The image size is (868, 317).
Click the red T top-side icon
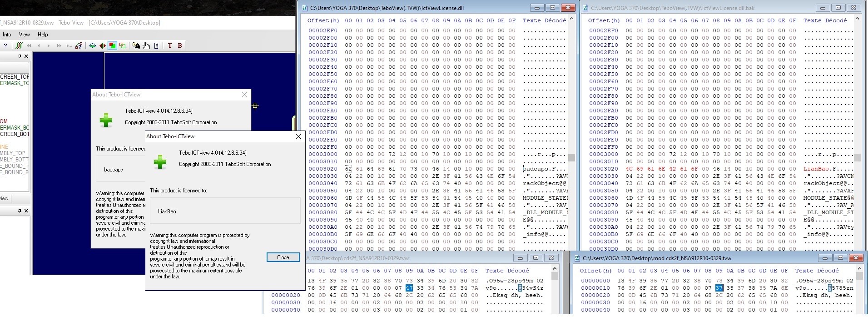pyautogui.click(x=170, y=45)
